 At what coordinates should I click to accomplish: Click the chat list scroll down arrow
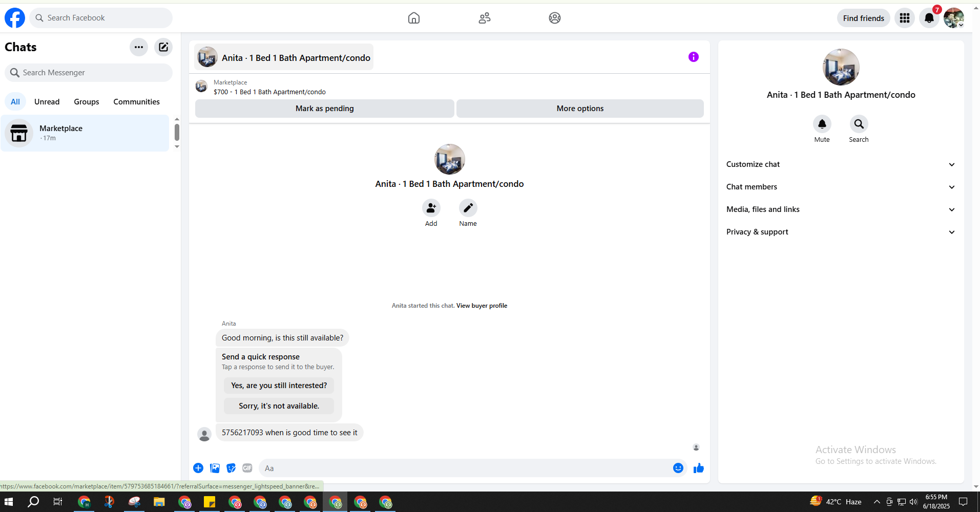click(x=177, y=147)
